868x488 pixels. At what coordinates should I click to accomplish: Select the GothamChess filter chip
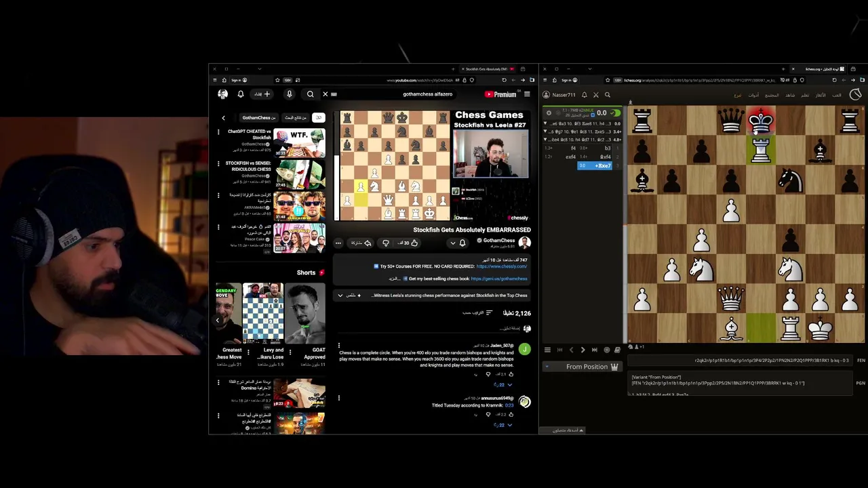coord(259,118)
